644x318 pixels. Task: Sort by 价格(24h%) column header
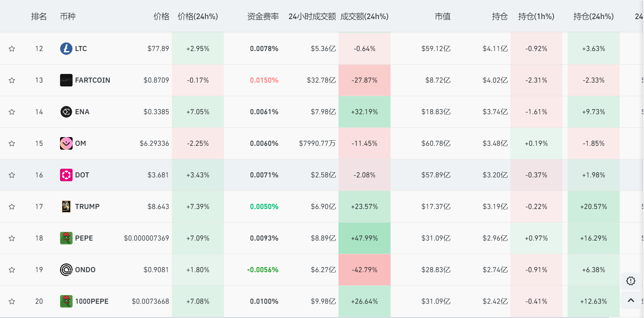[198, 16]
